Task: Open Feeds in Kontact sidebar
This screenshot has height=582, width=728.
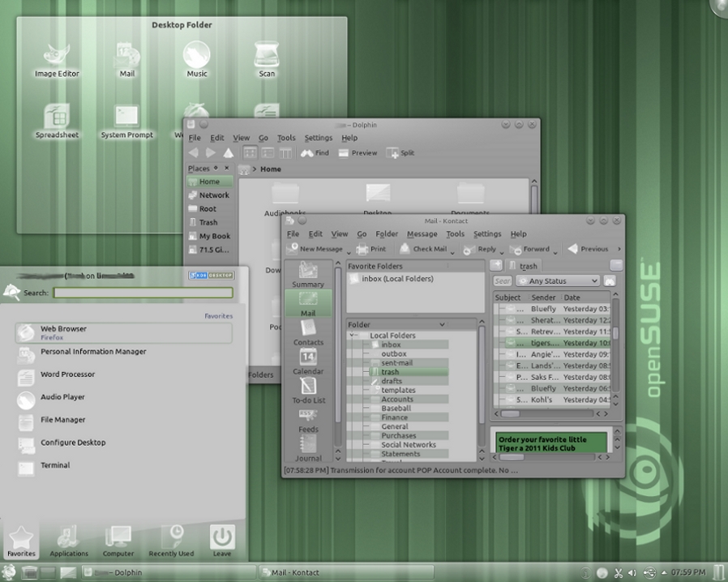Action: click(308, 420)
